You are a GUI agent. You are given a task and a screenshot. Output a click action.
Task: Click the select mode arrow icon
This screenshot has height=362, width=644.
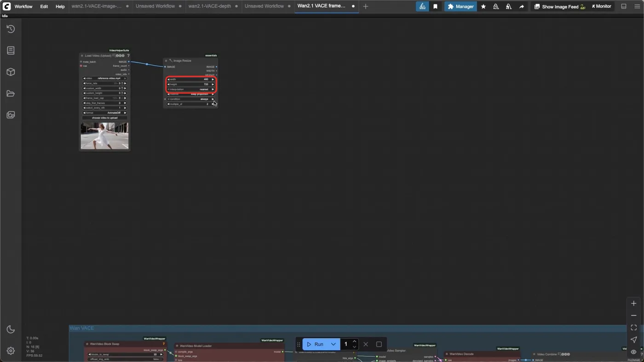click(x=633, y=340)
